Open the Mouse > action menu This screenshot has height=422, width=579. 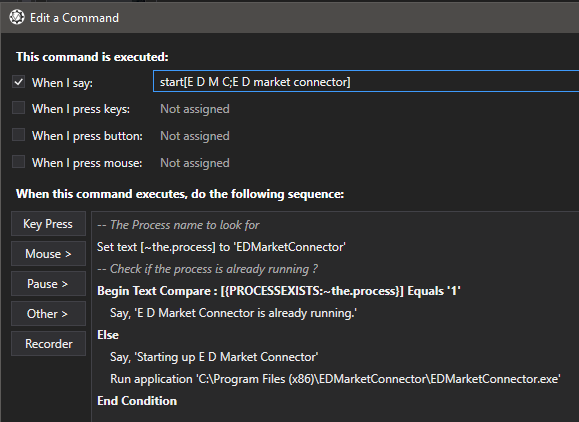[48, 254]
